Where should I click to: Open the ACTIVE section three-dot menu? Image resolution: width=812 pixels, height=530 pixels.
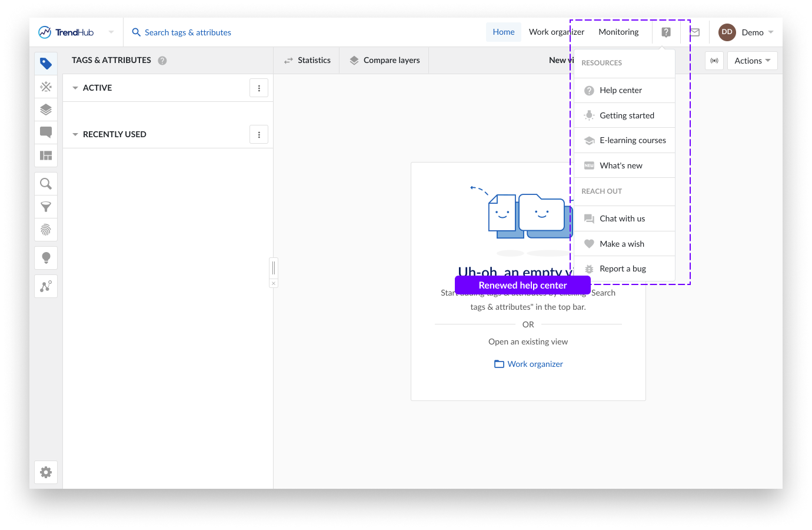click(x=259, y=88)
